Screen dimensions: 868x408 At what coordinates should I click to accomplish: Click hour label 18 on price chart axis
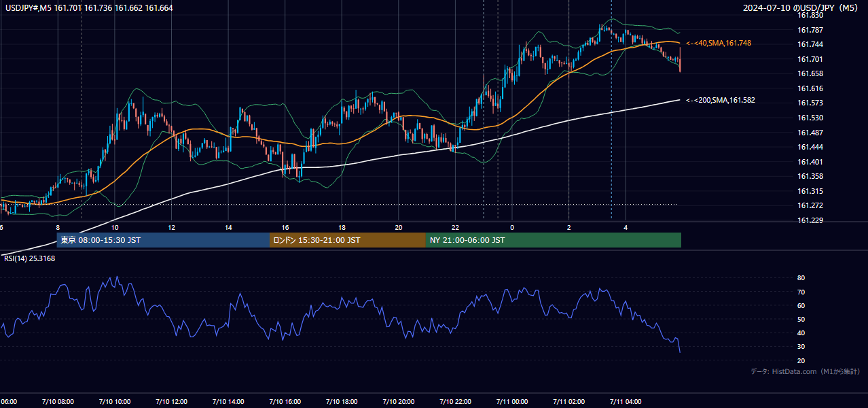click(x=342, y=227)
